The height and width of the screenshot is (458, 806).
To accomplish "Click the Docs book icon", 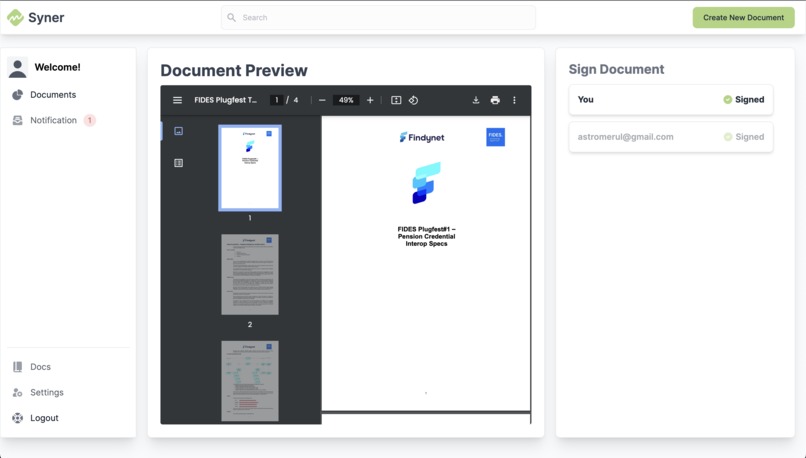I will click(17, 367).
